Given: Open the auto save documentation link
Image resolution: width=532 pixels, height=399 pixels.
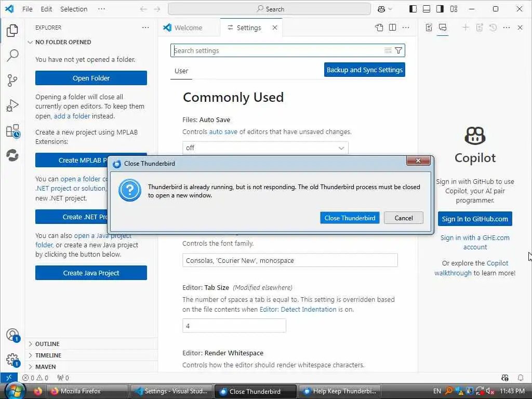Looking at the screenshot, I should point(223,131).
